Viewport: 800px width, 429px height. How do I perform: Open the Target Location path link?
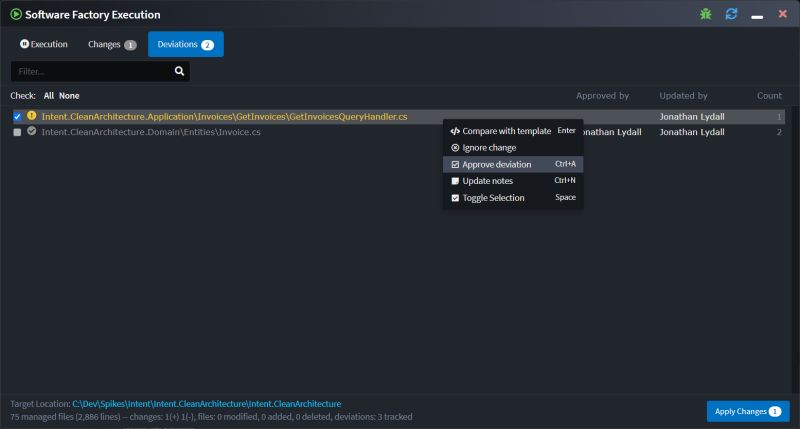(207, 404)
